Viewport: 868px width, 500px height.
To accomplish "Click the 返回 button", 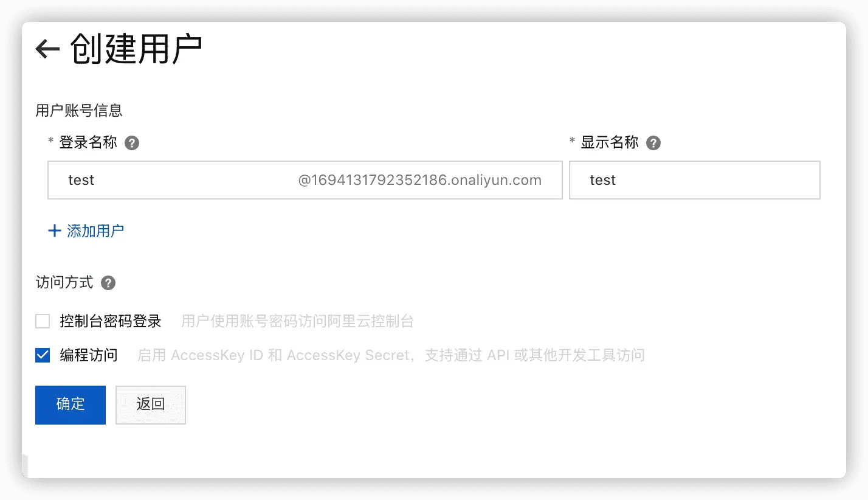I will click(x=151, y=405).
